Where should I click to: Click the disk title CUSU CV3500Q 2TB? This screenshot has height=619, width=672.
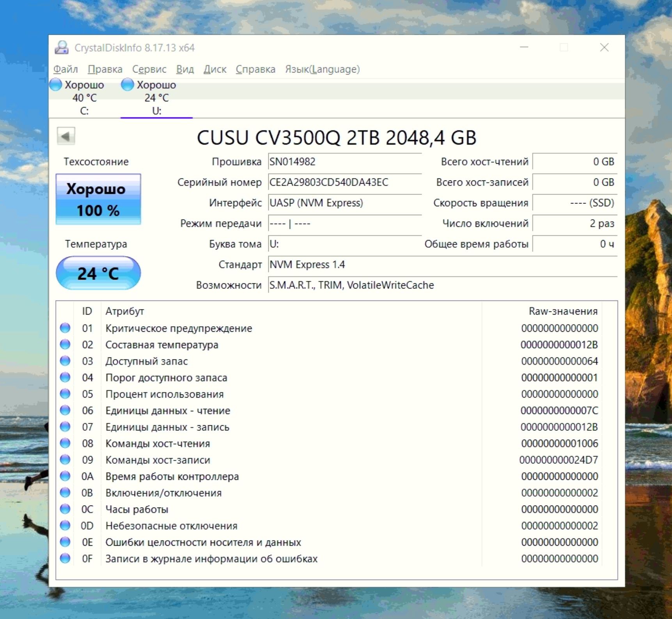(x=336, y=138)
